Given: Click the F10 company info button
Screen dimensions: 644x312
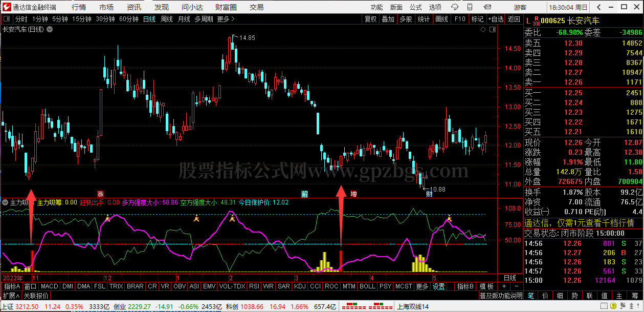Looking at the screenshot, I should pos(460,19).
